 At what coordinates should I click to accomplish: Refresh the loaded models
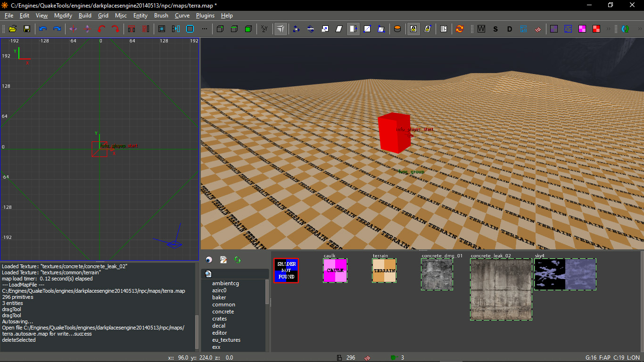click(x=460, y=29)
